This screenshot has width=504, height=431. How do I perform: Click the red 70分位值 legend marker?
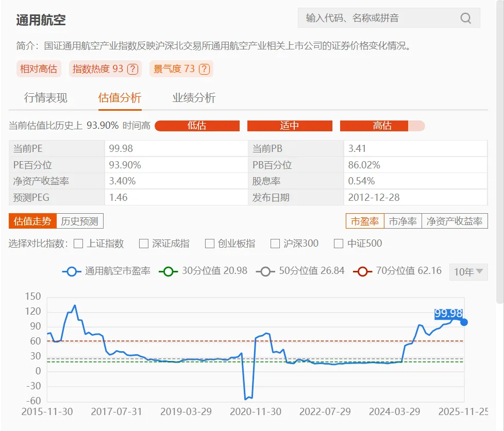point(363,271)
